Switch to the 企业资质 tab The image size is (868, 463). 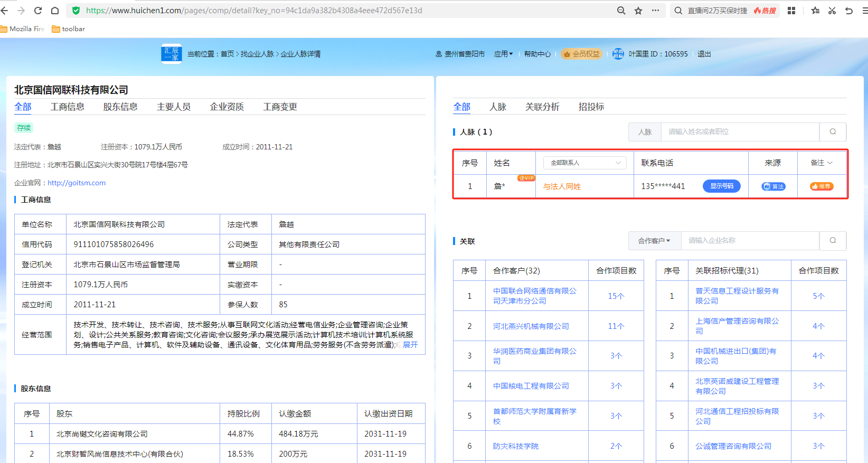point(227,107)
